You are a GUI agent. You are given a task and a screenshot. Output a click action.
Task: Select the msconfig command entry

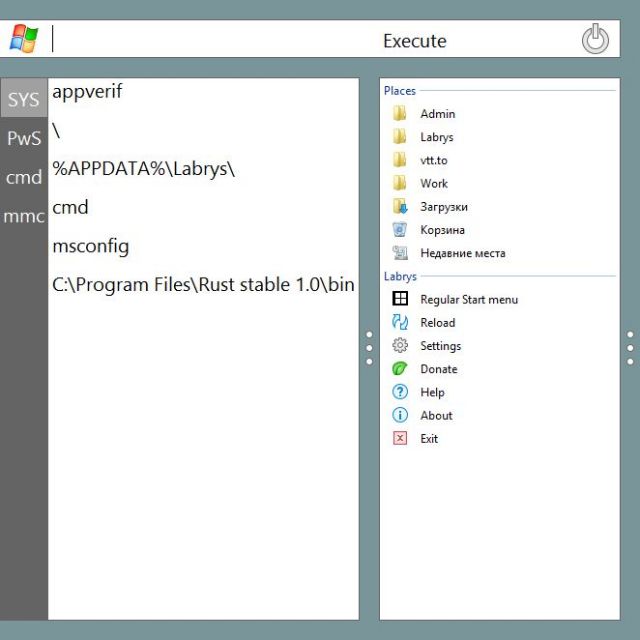pos(90,246)
